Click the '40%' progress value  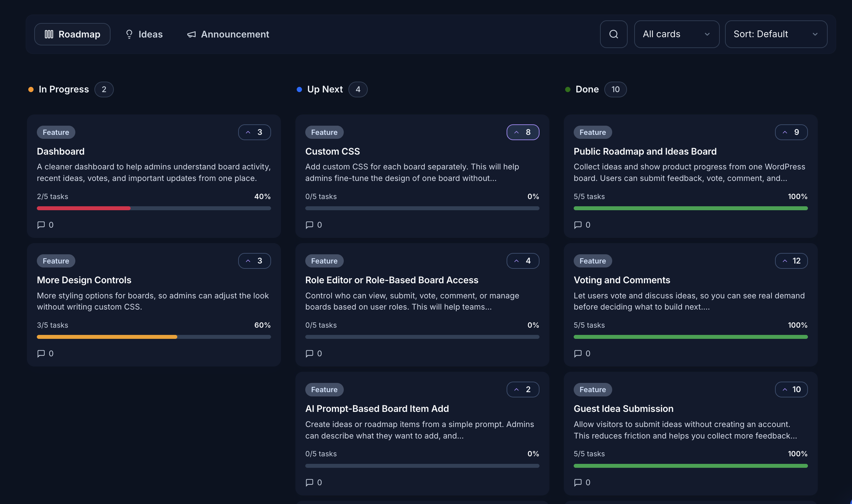263,196
